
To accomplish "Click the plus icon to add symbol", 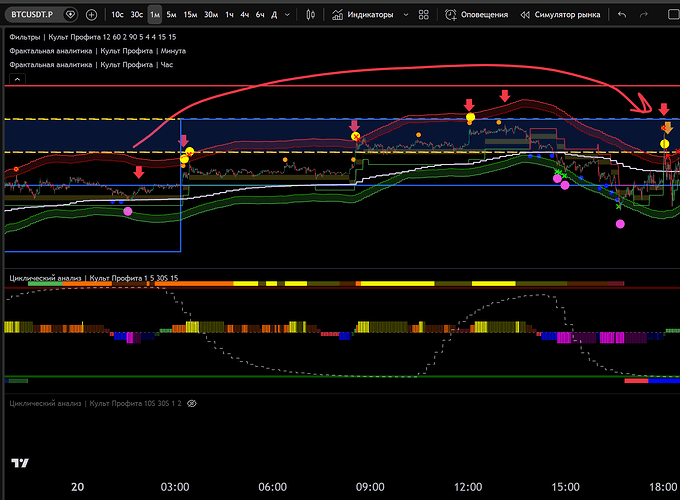I will coord(92,15).
